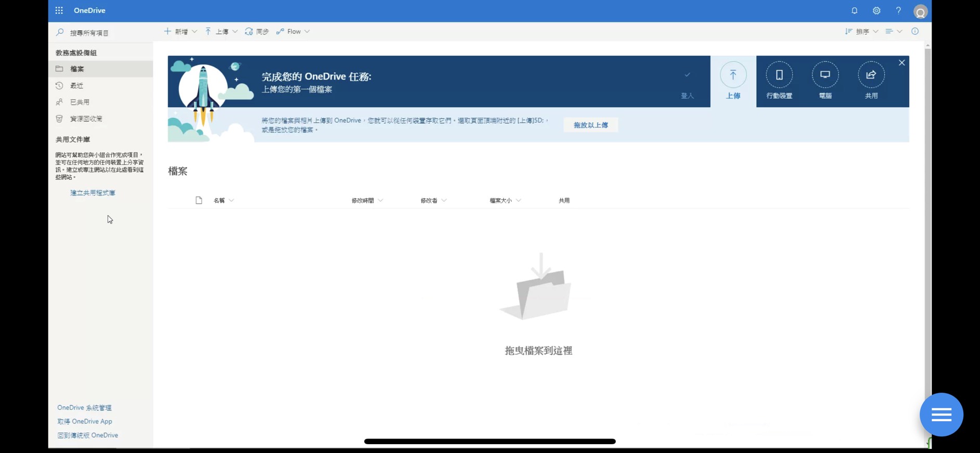The height and width of the screenshot is (453, 980).
Task: Open the details info pane icon
Action: coord(915,32)
